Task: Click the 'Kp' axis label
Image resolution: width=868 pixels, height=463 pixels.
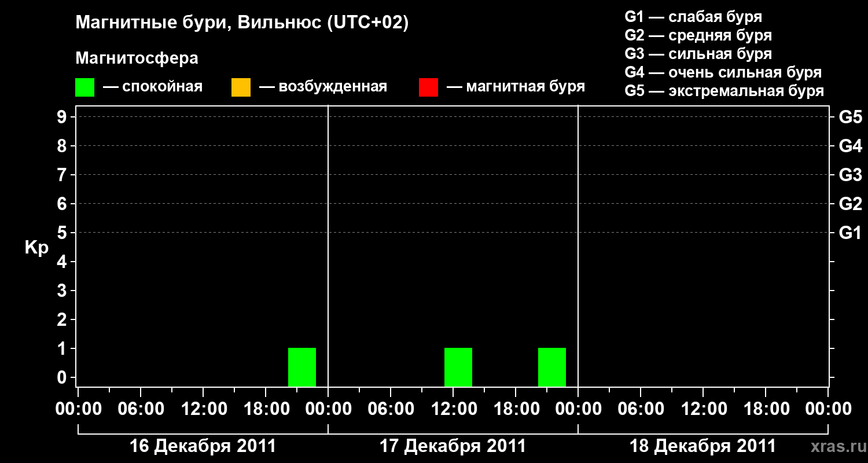Action: tap(36, 248)
